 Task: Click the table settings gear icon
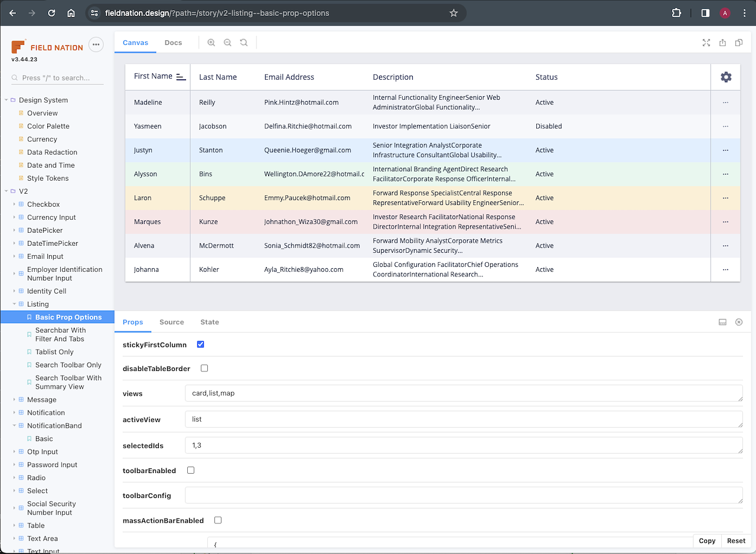[726, 77]
